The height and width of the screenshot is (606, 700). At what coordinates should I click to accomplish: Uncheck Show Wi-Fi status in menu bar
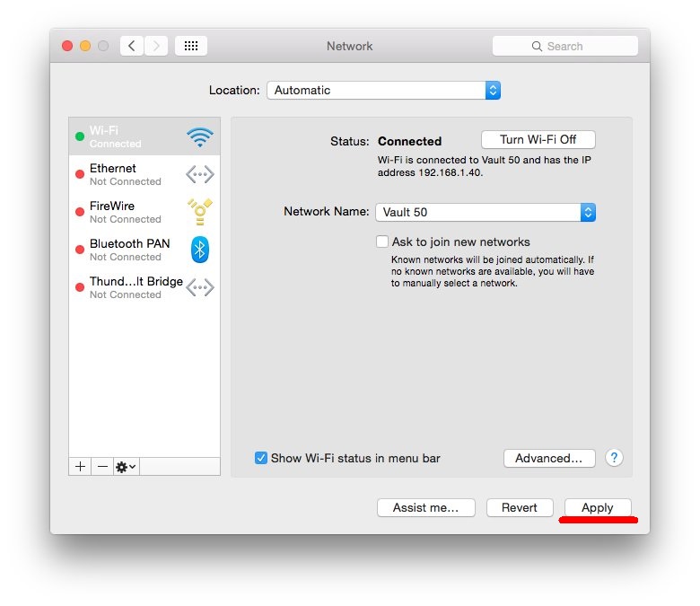(261, 458)
